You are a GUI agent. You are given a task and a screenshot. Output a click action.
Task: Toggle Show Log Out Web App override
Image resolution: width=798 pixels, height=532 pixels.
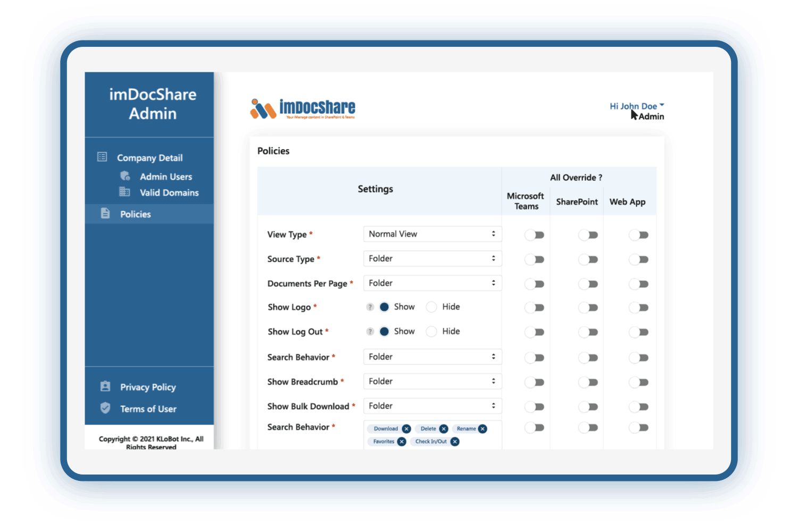(638, 332)
